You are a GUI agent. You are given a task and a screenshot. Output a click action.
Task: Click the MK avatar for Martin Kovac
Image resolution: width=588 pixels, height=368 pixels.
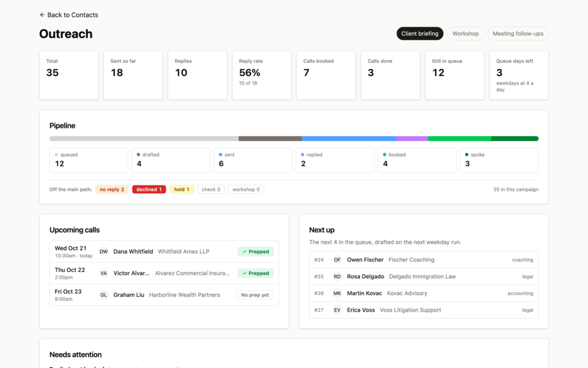click(337, 293)
